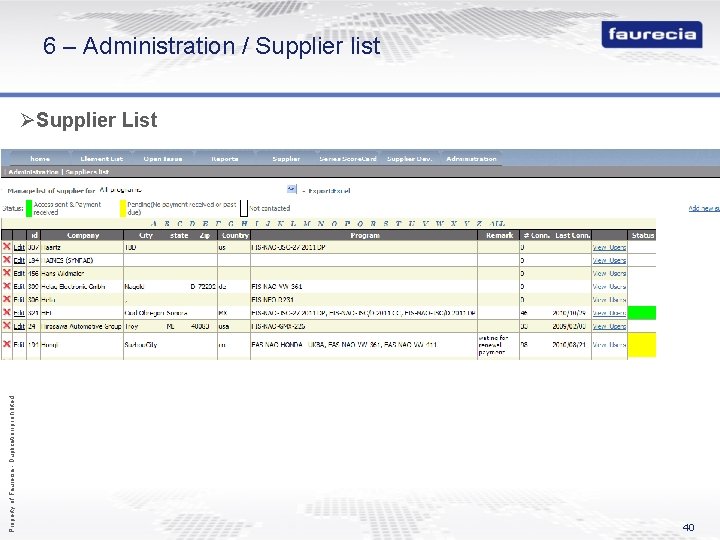Edit the supplier with id 321
720x540 pixels.
(19, 313)
